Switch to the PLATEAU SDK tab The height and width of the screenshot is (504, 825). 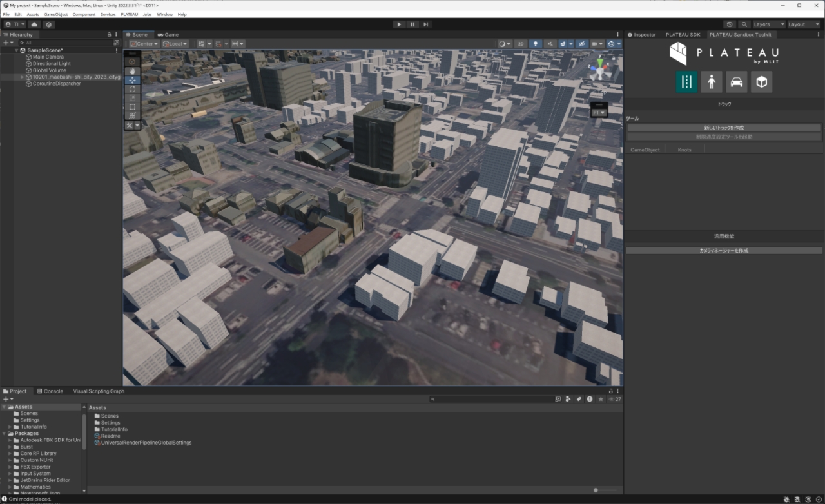683,34
